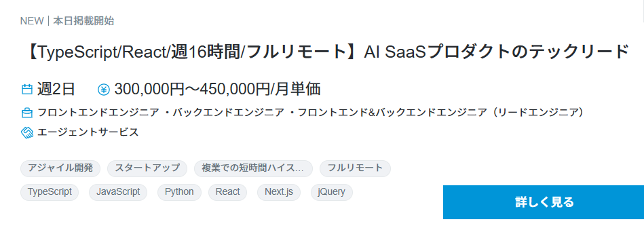Select the アジャイル開発 tag
644x245 pixels.
(x=60, y=168)
